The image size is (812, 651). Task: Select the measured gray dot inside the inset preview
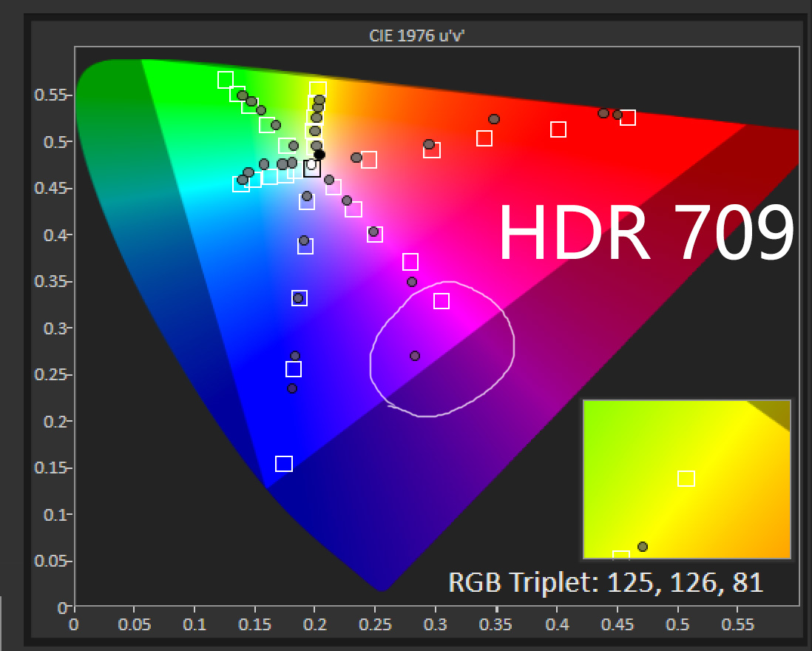point(643,547)
